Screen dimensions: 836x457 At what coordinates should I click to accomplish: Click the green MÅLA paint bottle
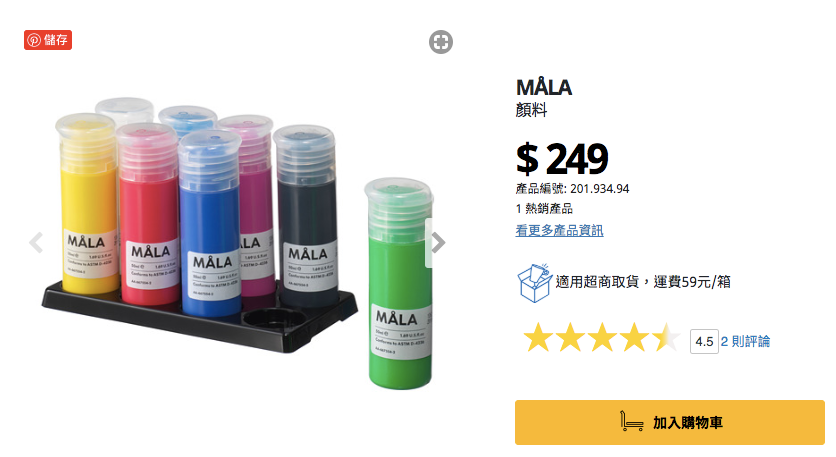coord(399,284)
